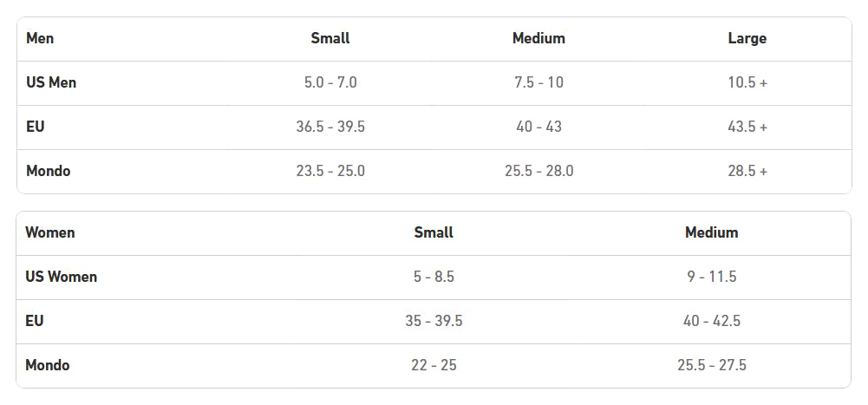Image resolution: width=868 pixels, height=405 pixels.
Task: Select the 28.5 + Mondo value
Action: click(x=747, y=171)
